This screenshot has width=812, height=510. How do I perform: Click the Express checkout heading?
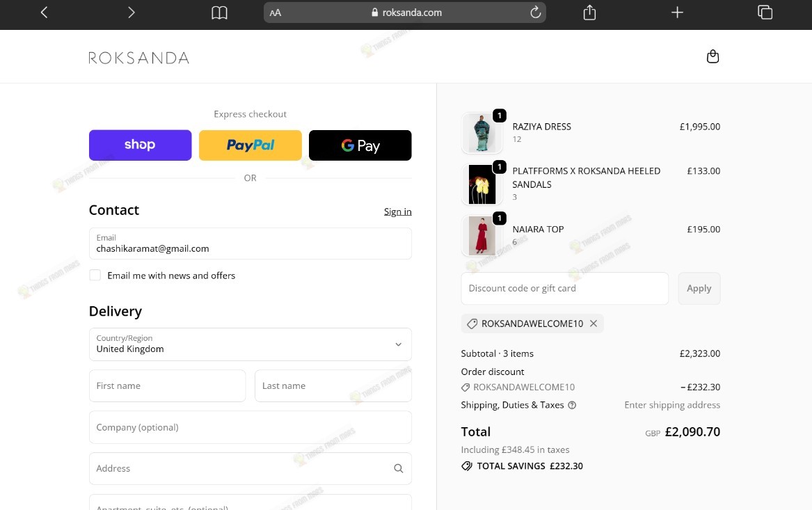tap(250, 114)
